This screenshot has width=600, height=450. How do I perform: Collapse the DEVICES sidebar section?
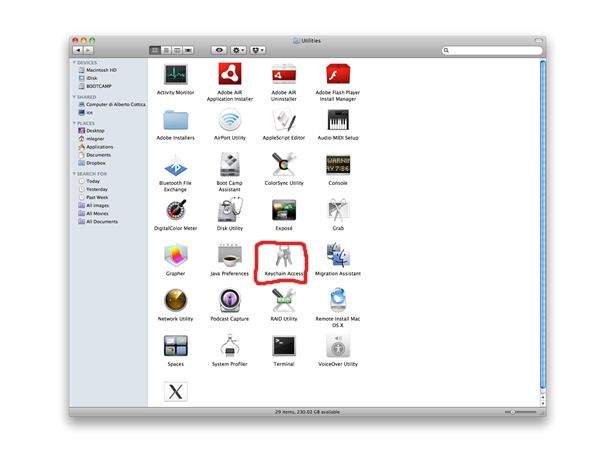click(x=74, y=62)
